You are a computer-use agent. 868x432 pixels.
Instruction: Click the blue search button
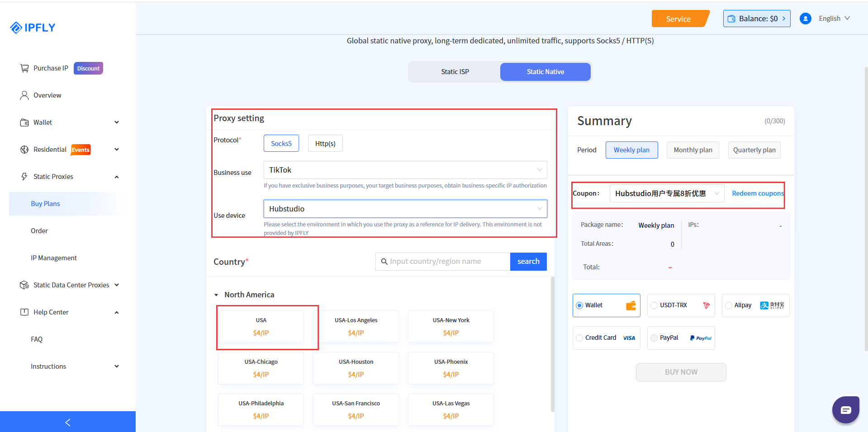[528, 262]
